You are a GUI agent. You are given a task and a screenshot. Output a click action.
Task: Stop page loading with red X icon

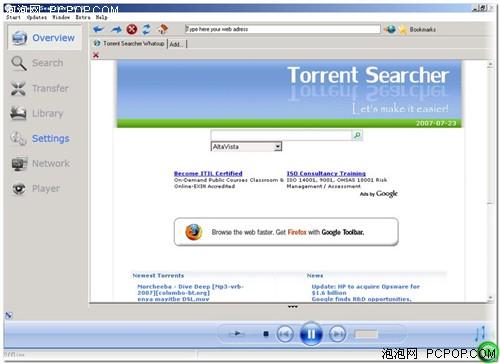(x=132, y=29)
